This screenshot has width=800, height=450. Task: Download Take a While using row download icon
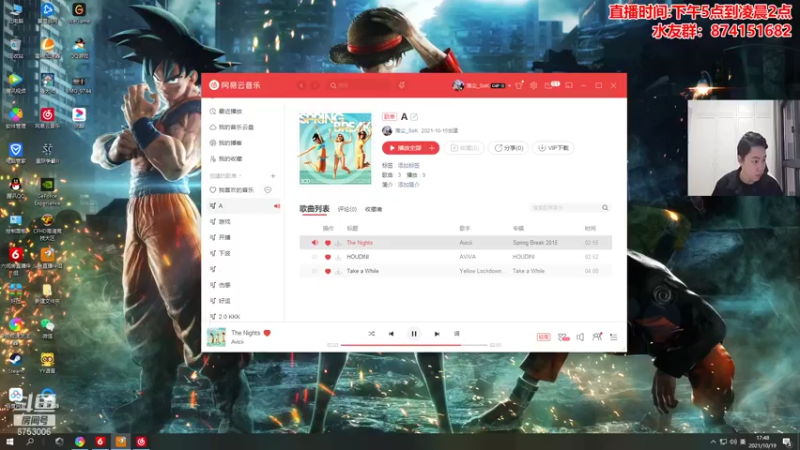(338, 271)
